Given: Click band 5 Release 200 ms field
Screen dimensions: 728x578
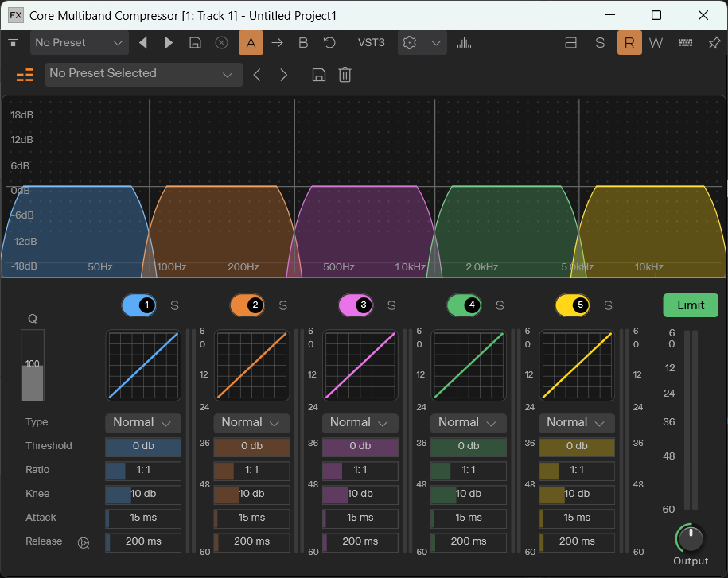Looking at the screenshot, I should tap(577, 542).
